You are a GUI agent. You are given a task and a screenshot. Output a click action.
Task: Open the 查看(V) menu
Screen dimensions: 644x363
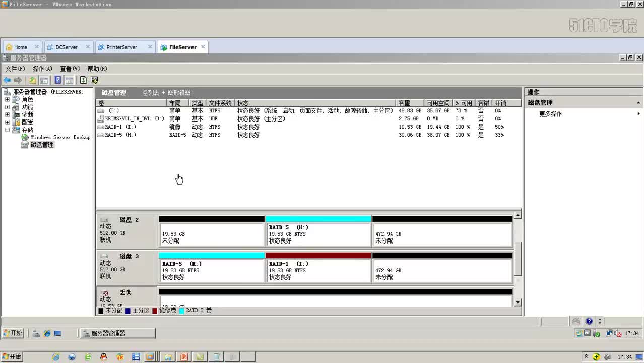tap(70, 69)
